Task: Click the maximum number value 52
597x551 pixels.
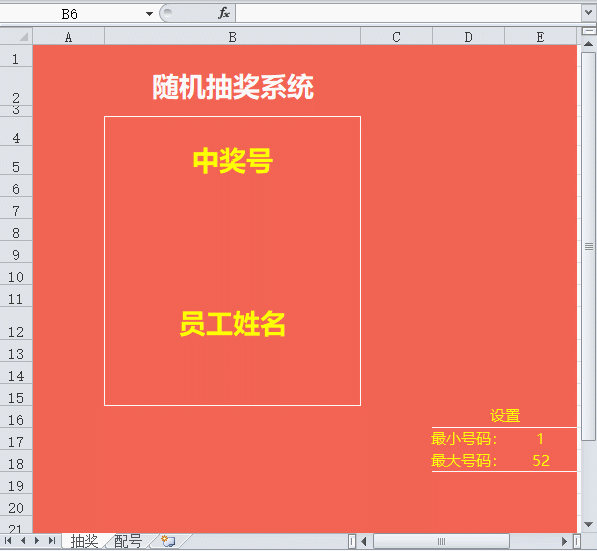Action: coord(541,461)
